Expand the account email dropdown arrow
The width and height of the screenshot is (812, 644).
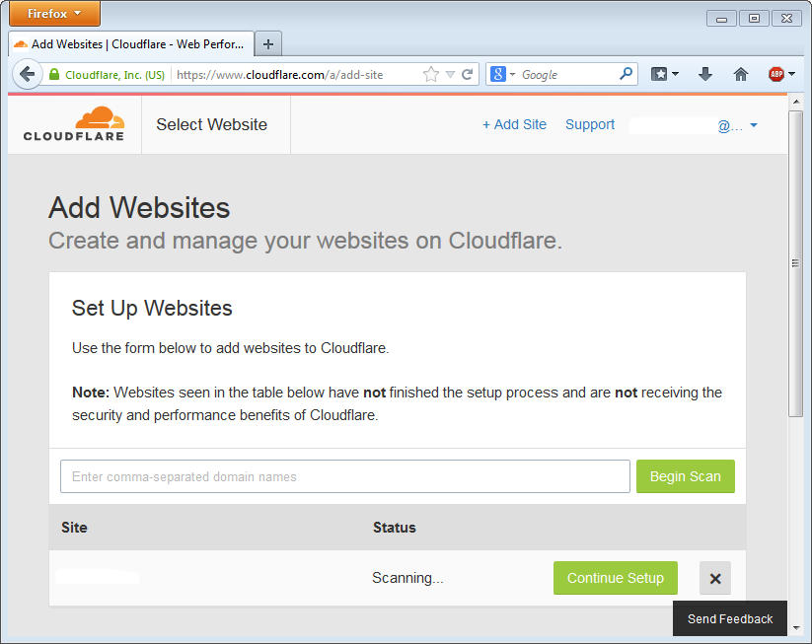pos(754,125)
